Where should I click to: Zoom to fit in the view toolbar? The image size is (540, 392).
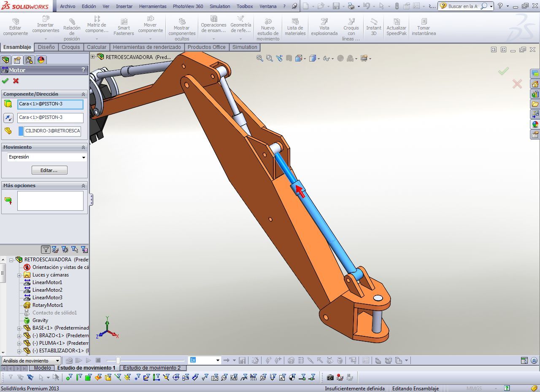(x=260, y=58)
